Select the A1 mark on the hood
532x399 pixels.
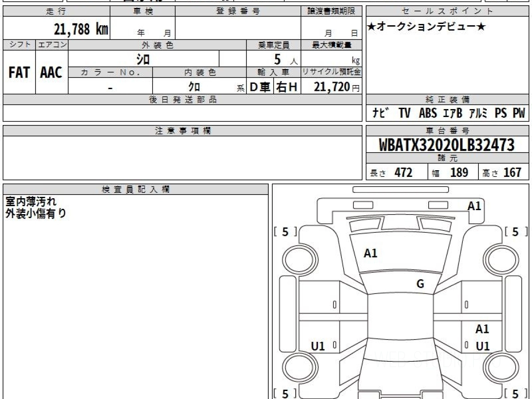[x=370, y=253]
